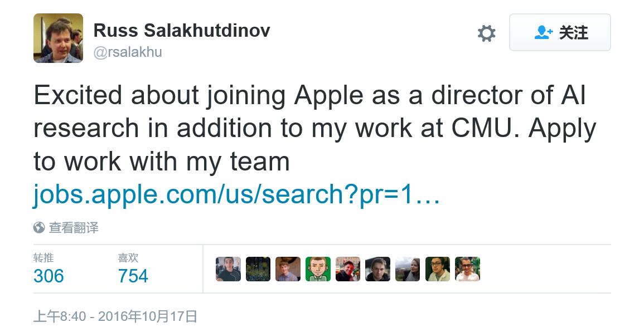Click the fifth liker avatar, red jacket
This screenshot has height=332, width=644.
[x=348, y=269]
